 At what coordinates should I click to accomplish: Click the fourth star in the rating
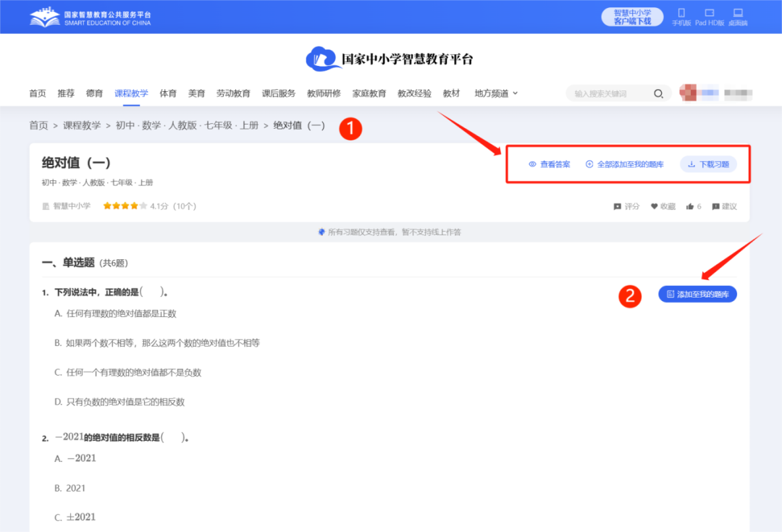[x=133, y=206]
